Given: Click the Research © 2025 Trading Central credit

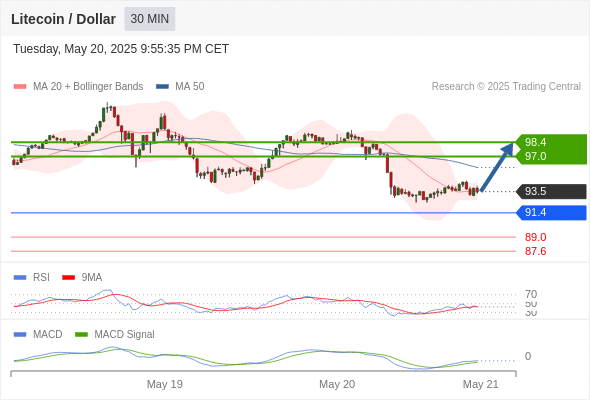Looking at the screenshot, I should 506,87.
